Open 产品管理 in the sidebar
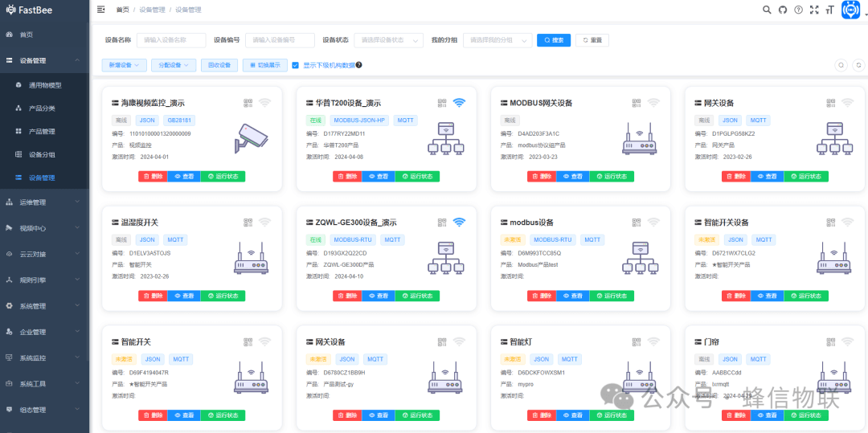The width and height of the screenshot is (868, 433). (44, 132)
